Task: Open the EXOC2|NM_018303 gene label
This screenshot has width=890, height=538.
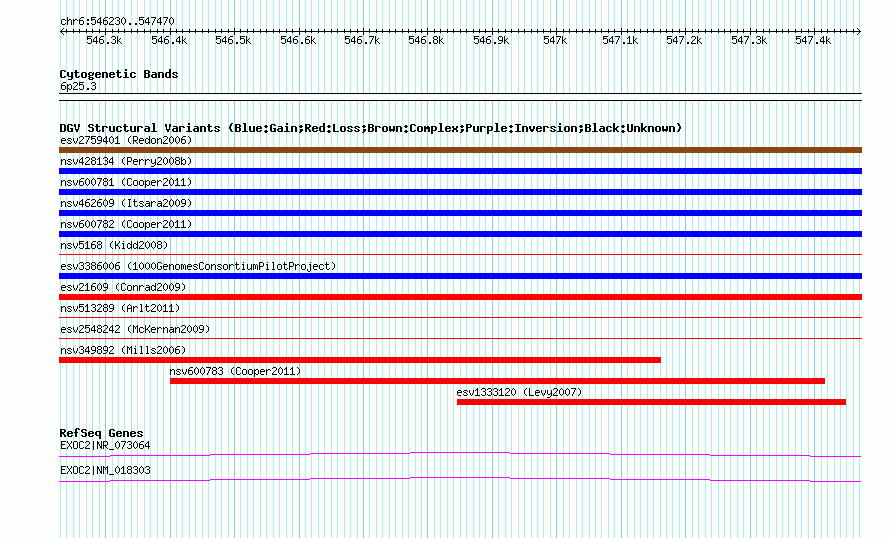Action: tap(105, 470)
